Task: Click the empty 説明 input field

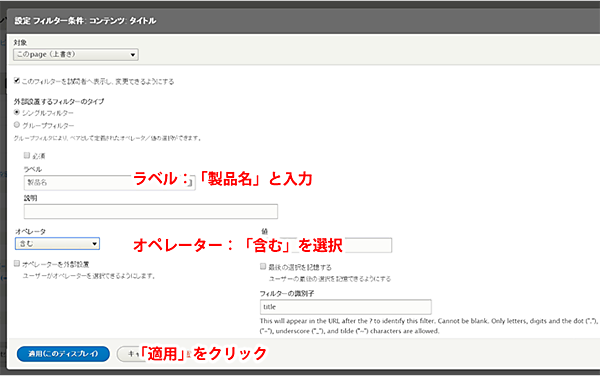Action: (x=151, y=212)
